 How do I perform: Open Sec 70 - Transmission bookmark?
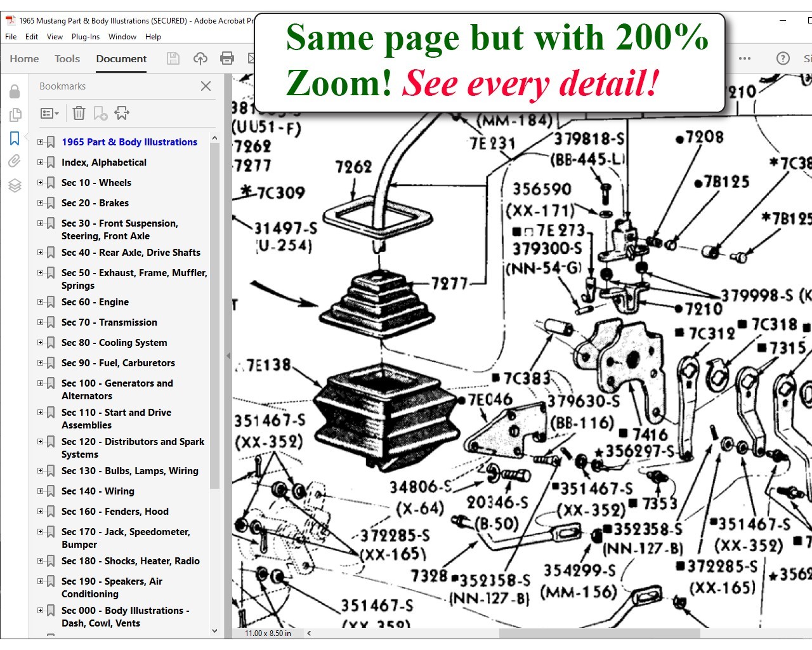[109, 322]
